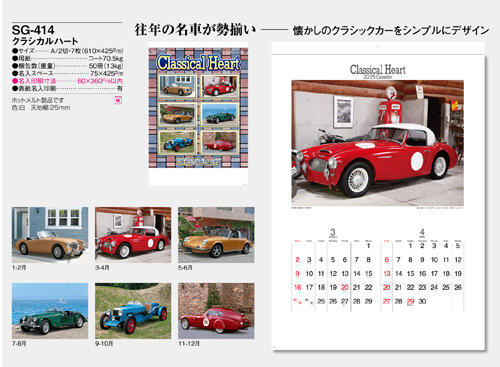Viewport: 500px width, 367px height.
Task: Click the ホットメルト製品です note
Action: pyautogui.click(x=38, y=100)
